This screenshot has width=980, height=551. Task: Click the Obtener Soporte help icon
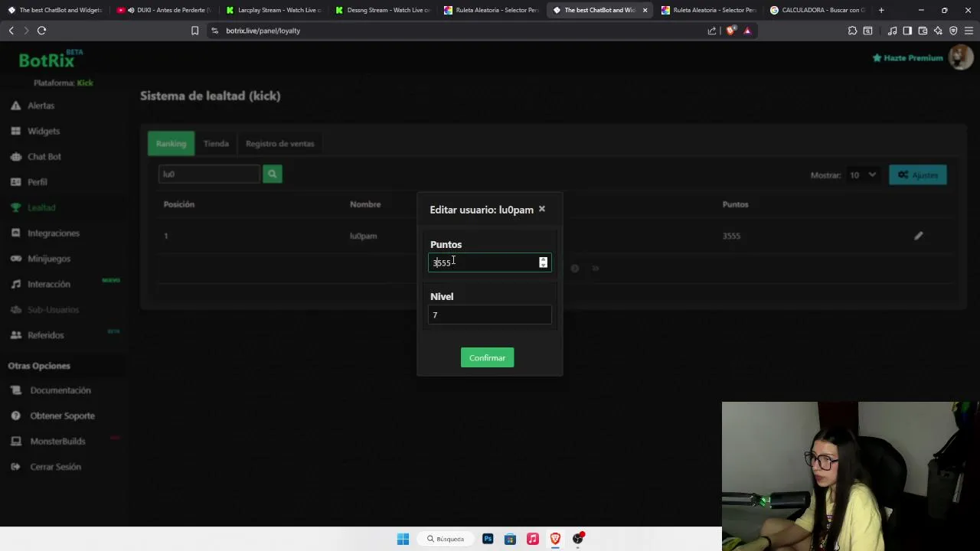(x=16, y=416)
